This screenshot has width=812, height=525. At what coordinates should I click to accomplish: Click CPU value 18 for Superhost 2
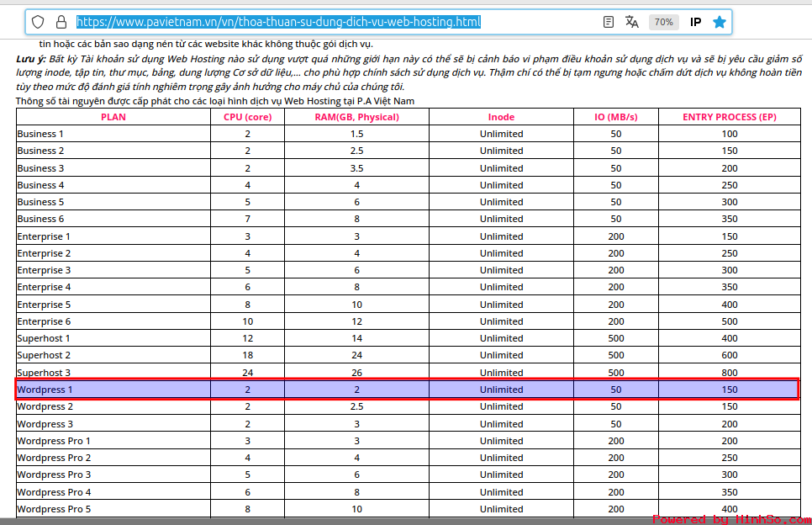[247, 355]
